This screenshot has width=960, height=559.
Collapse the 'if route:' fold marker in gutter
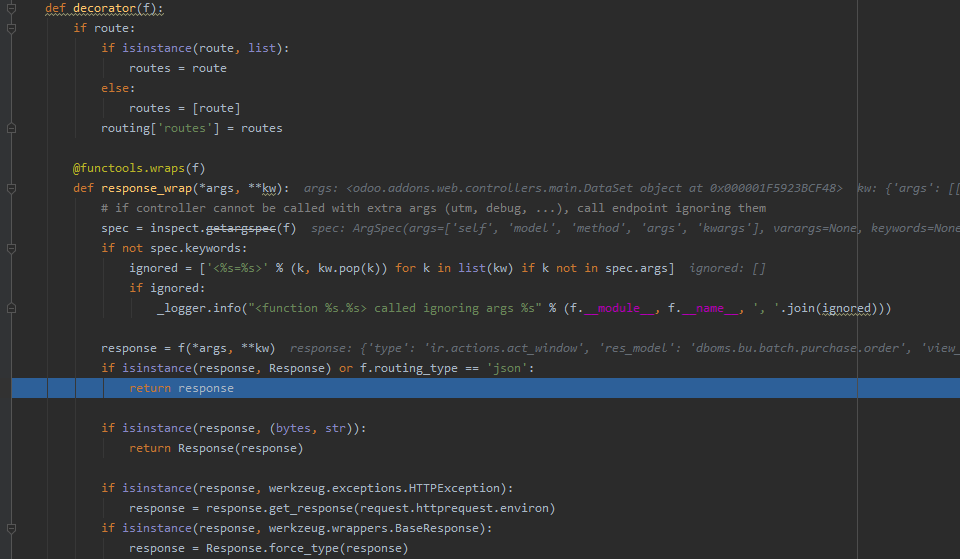[x=11, y=28]
